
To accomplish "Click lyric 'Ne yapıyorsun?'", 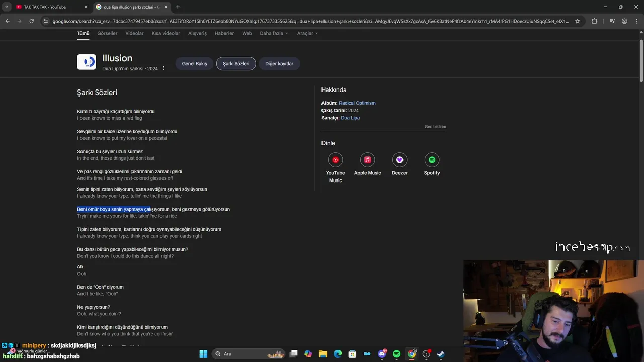I will [94, 307].
